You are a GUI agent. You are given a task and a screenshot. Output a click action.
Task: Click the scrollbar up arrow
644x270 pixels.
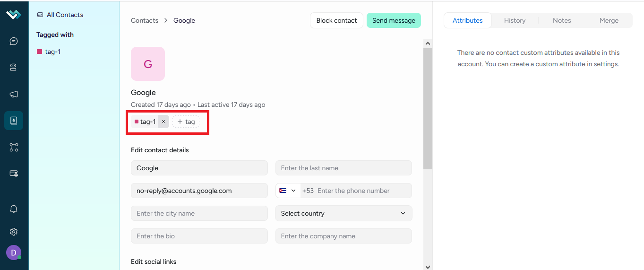428,44
